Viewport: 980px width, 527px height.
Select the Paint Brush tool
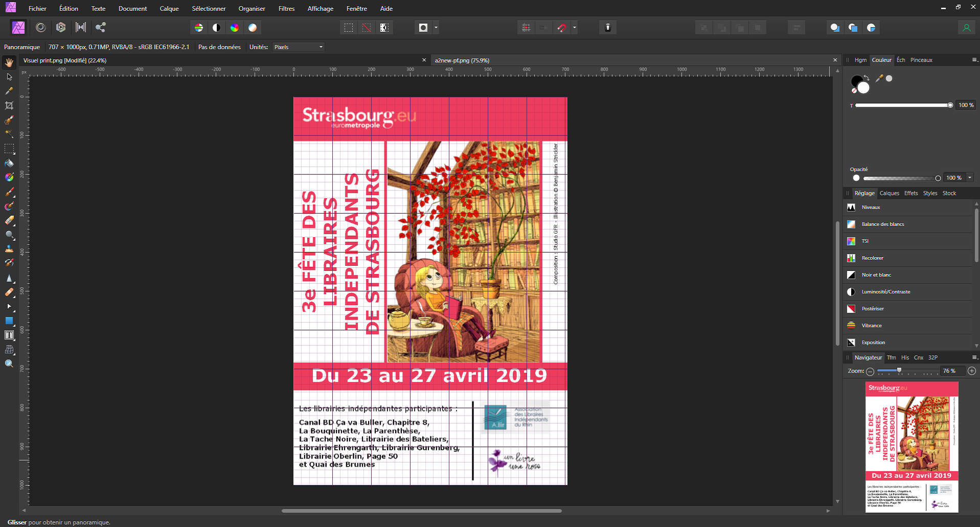tap(9, 192)
